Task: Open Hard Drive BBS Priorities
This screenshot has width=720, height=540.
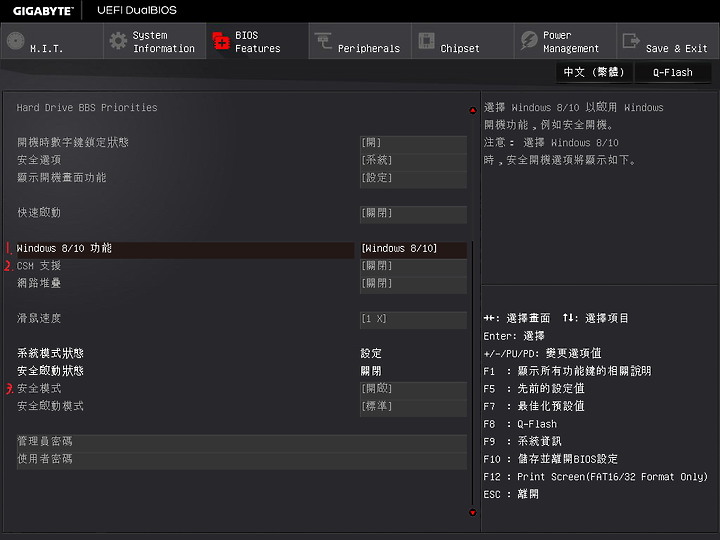Action: coord(87,107)
